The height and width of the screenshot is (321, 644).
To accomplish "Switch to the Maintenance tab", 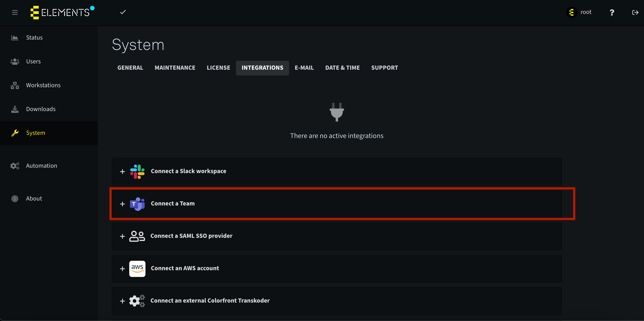I will pos(175,68).
